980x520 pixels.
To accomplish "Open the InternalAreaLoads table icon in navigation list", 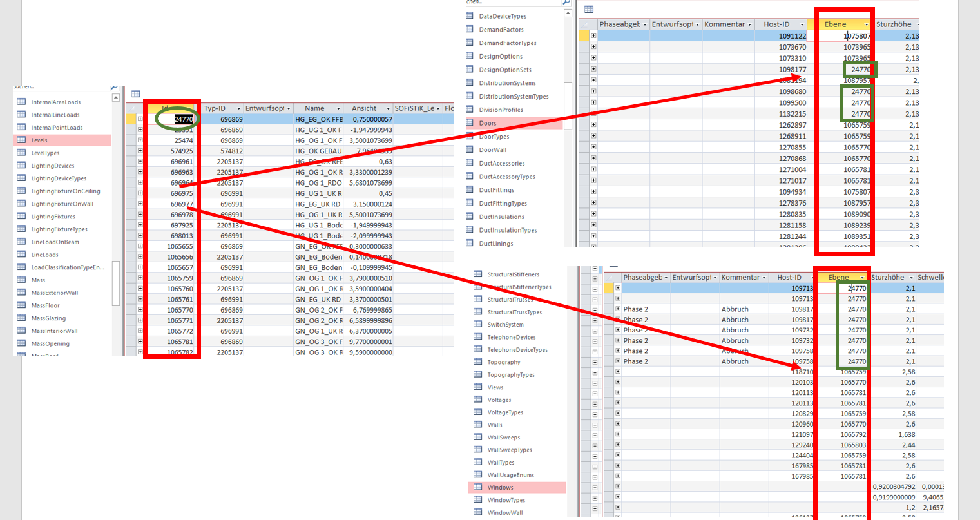I will (x=21, y=102).
